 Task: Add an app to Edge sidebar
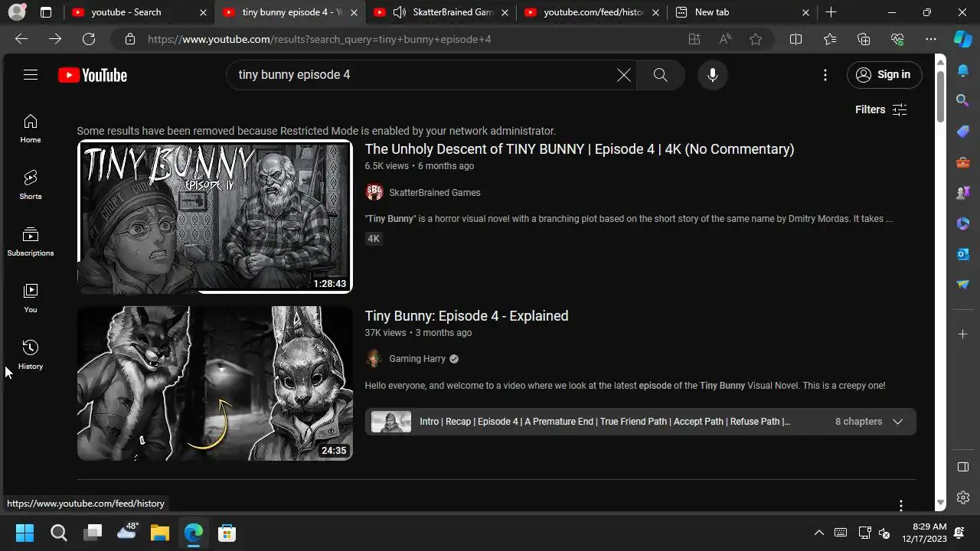point(963,334)
